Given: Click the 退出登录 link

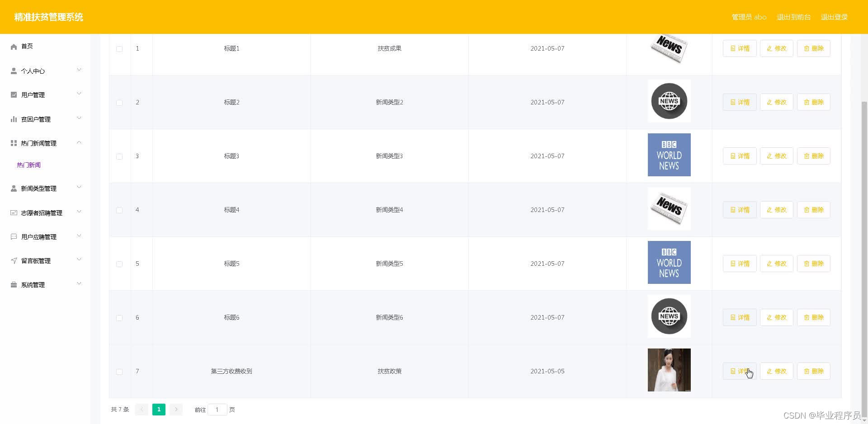Looking at the screenshot, I should [x=834, y=17].
